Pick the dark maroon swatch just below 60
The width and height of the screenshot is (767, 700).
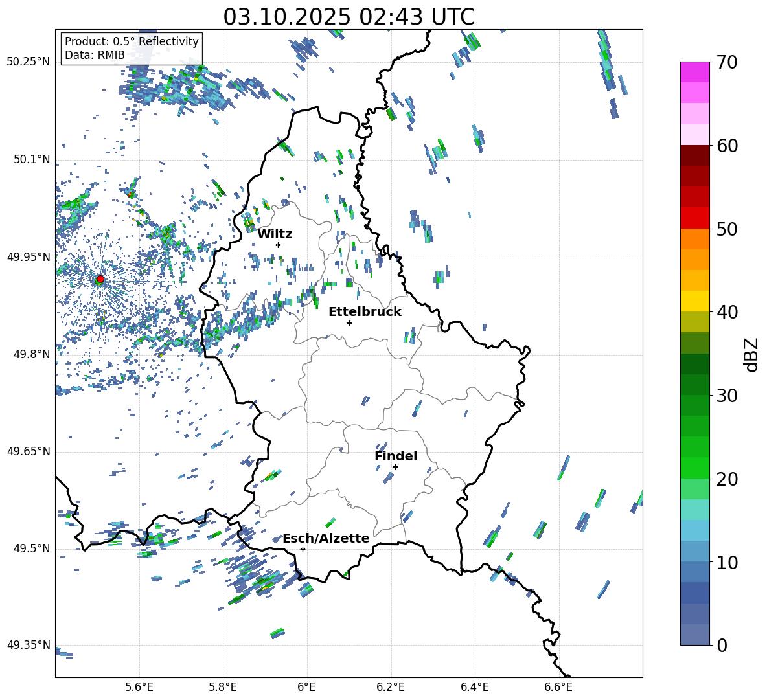(695, 155)
